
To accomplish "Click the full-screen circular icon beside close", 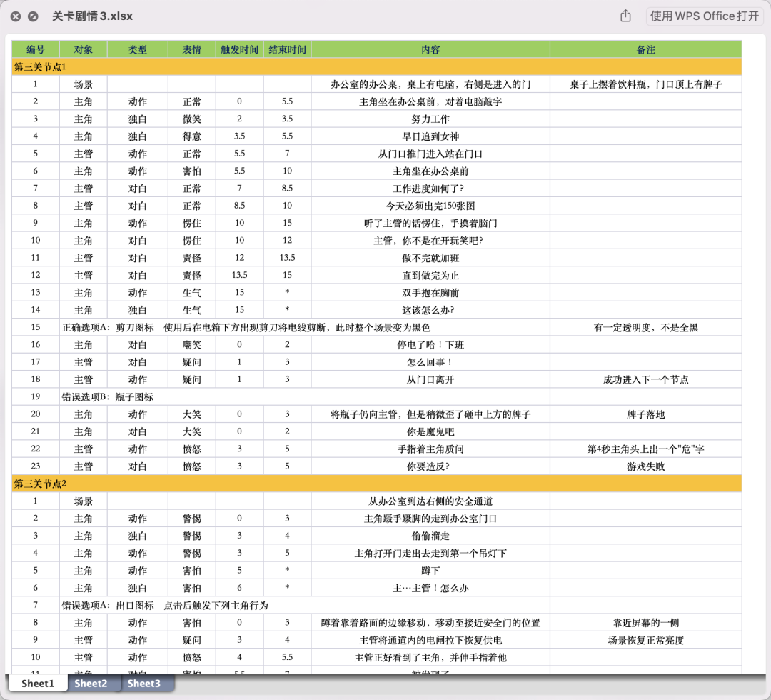I will [x=33, y=16].
